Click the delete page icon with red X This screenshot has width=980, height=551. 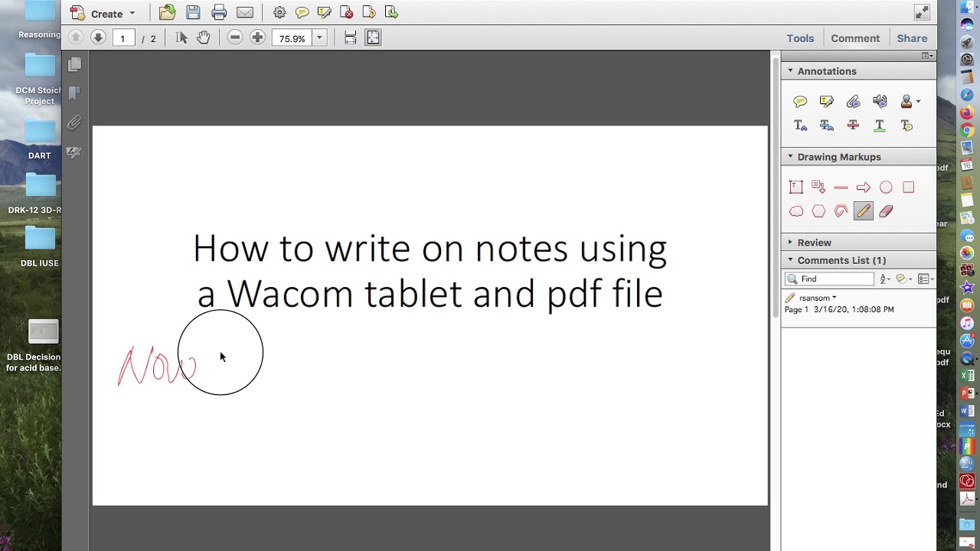346,12
